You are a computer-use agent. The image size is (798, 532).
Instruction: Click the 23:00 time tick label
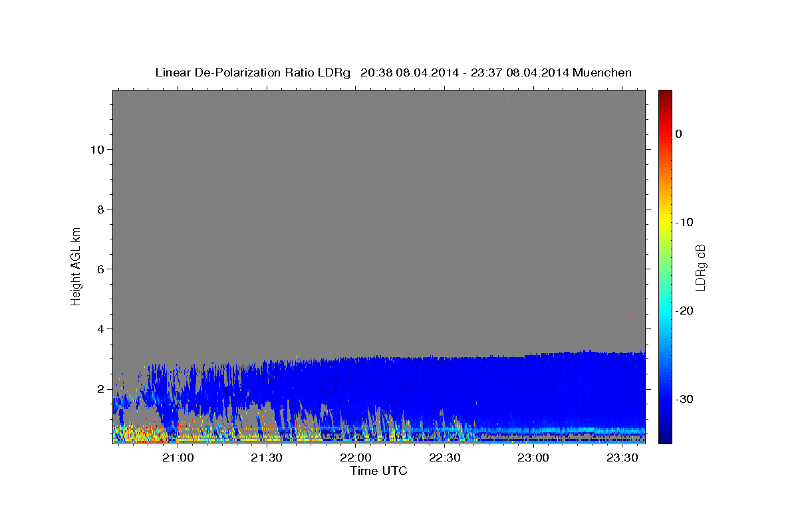tap(533, 458)
